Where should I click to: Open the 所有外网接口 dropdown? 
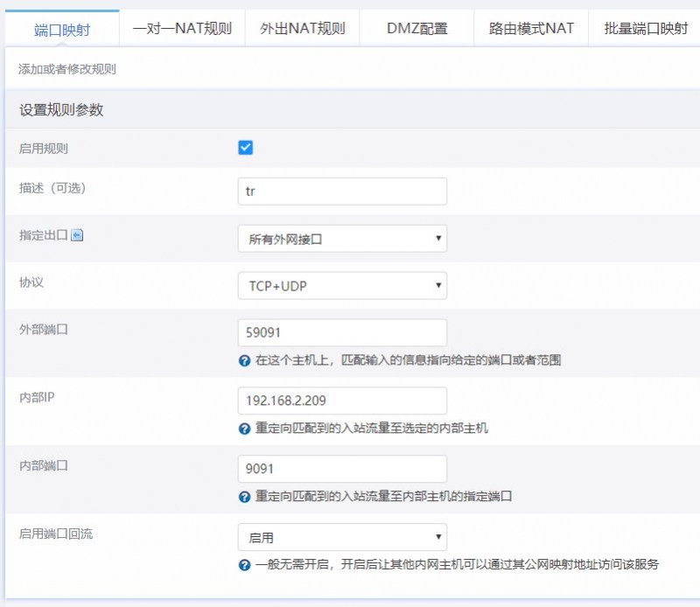coord(342,239)
